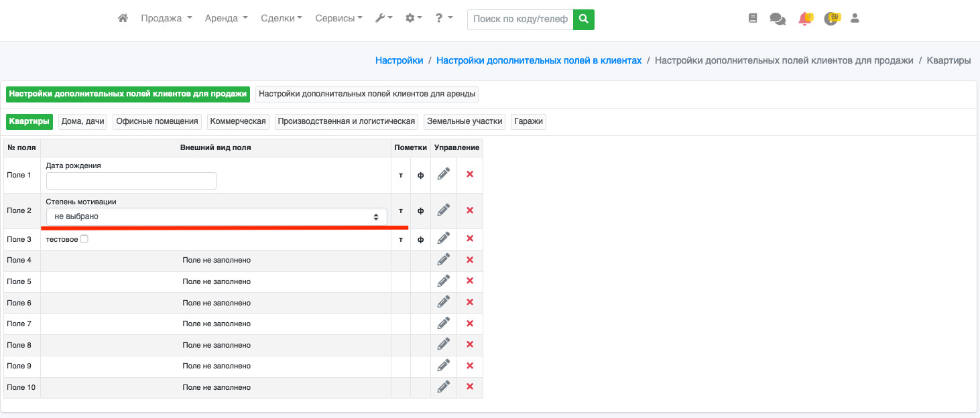Open settings for клиентов для аренды

[367, 94]
